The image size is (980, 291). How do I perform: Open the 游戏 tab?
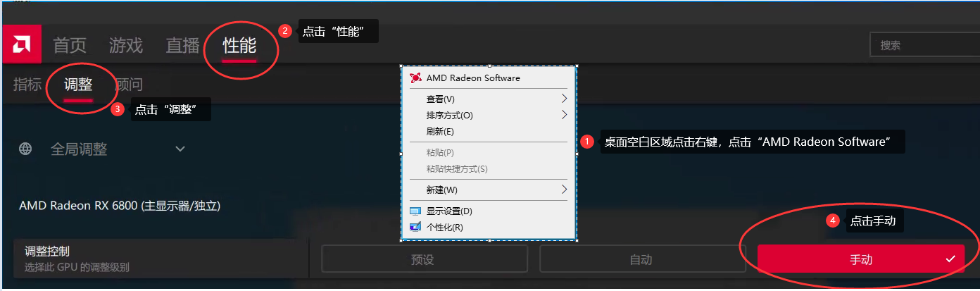[126, 46]
